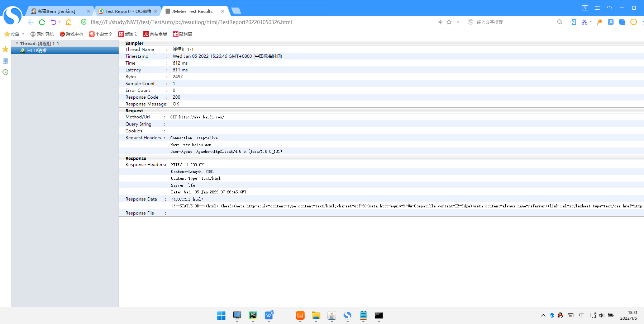Viewport: 644px width, 324px height.
Task: Click the Timestamp value Wed Jan 05 2022
Action: (227, 56)
